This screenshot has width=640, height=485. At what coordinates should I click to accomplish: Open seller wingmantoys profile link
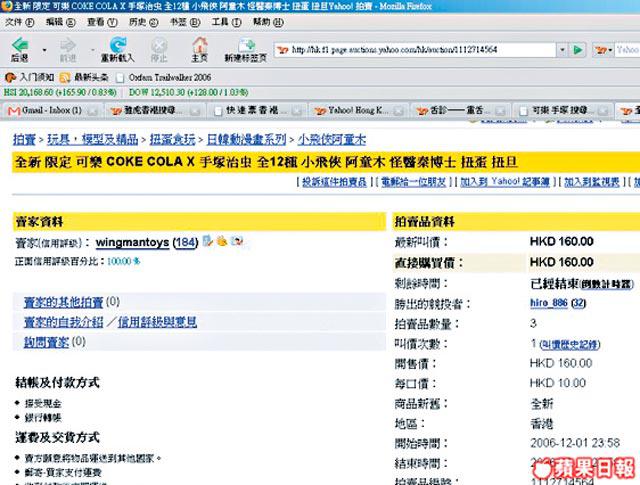(x=132, y=242)
